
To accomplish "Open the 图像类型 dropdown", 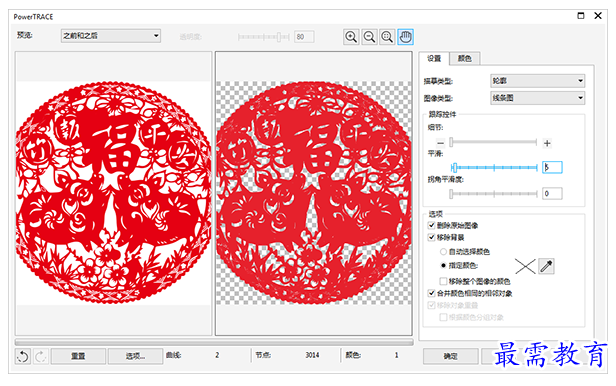I will coord(537,98).
